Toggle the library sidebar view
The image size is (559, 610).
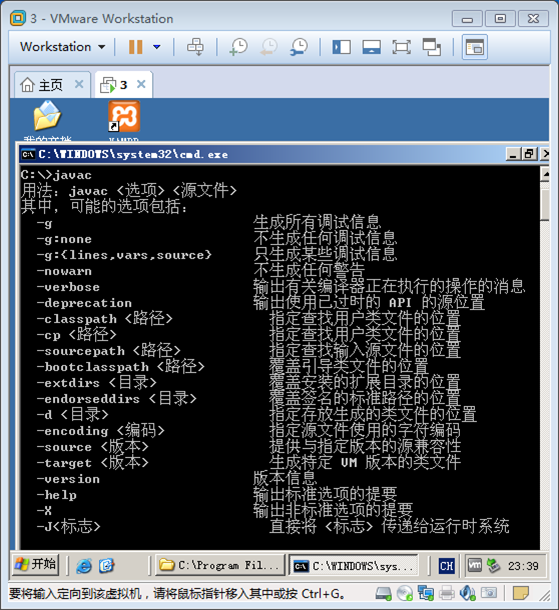(342, 47)
